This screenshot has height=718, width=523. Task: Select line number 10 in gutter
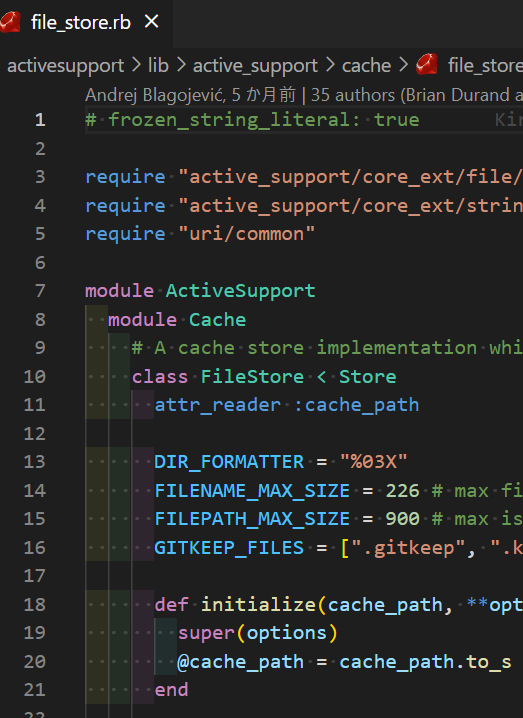(34, 376)
